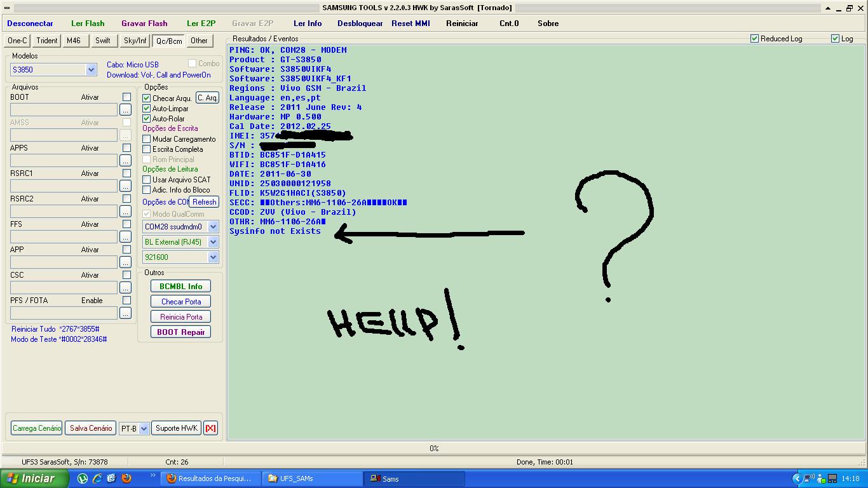Enable Escrita Completa option
Viewport: 868px width, 488px height.
tap(147, 149)
